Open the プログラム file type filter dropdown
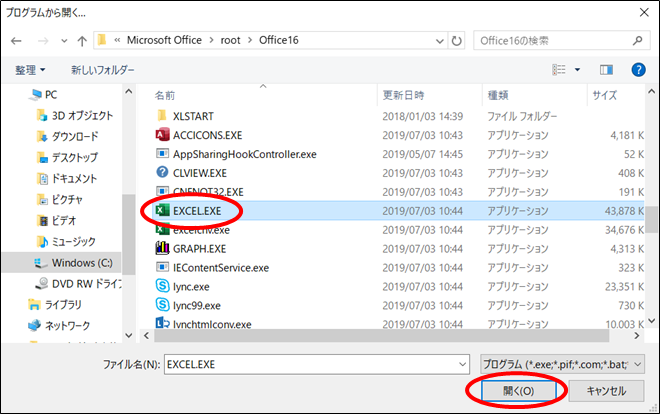 562,364
